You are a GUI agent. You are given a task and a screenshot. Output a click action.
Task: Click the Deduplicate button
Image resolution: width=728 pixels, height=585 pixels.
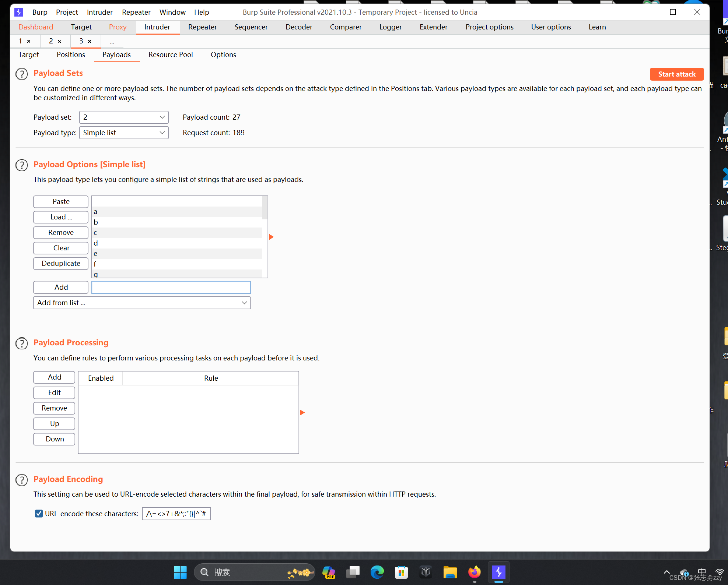(60, 263)
